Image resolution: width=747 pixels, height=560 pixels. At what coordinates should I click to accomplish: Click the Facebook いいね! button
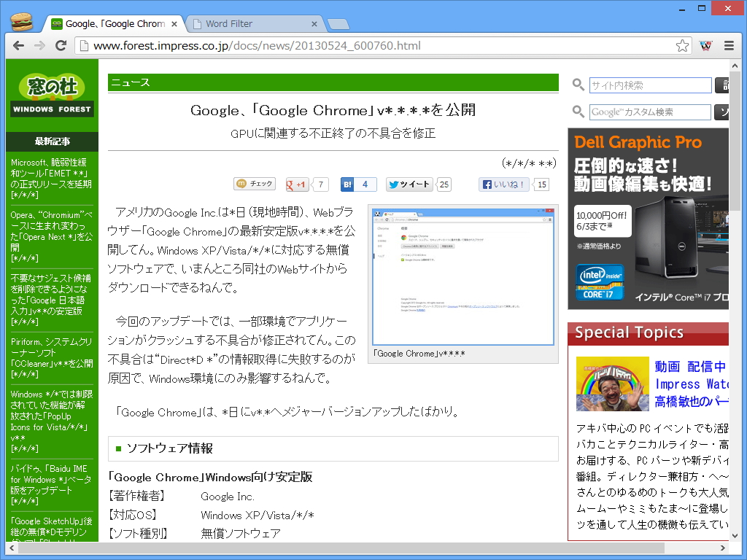pos(504,184)
